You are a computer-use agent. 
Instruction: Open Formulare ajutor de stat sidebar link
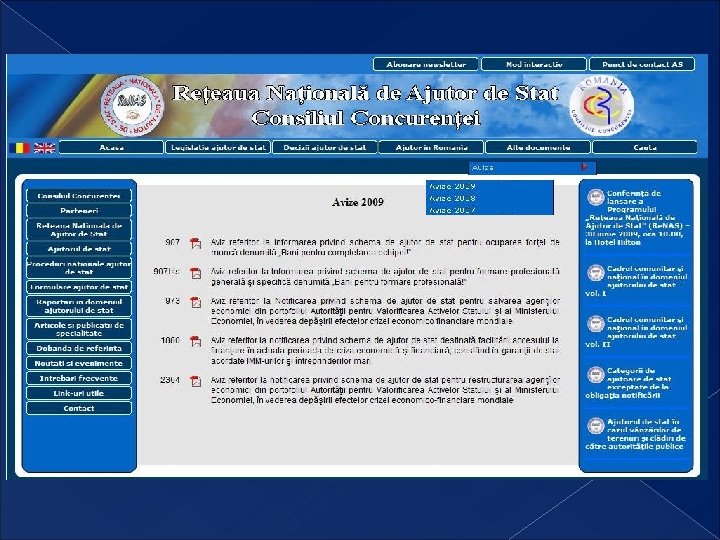click(x=79, y=287)
